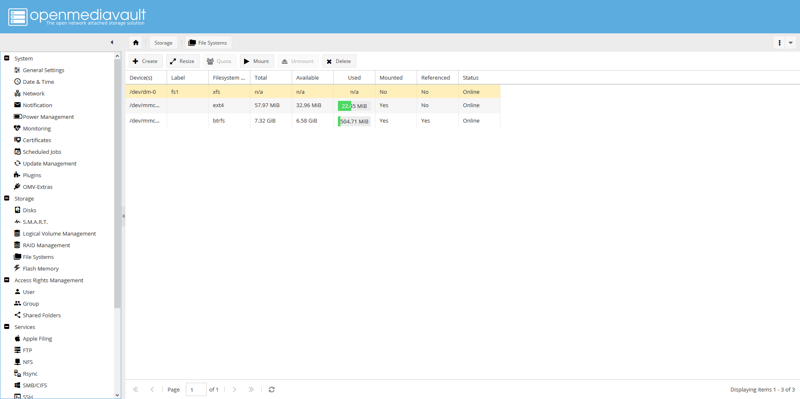This screenshot has height=399, width=800.
Task: Open dropdown arrow beside the kebab menu
Action: [x=791, y=43]
